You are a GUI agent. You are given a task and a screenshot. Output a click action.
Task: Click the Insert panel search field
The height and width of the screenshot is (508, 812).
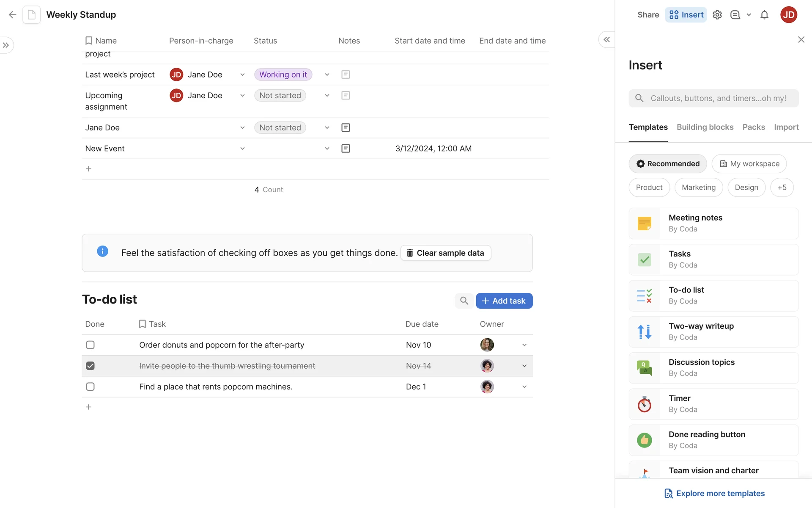click(x=718, y=98)
